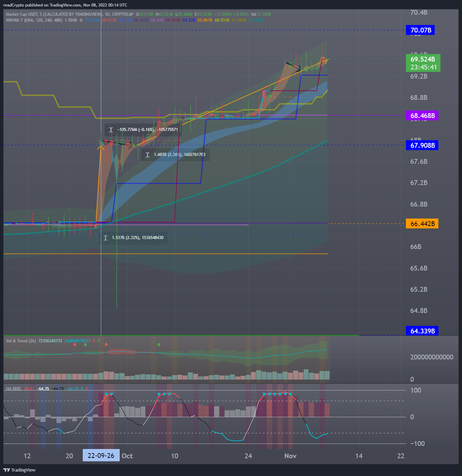Click the 14 date on time axis

click(x=359, y=456)
